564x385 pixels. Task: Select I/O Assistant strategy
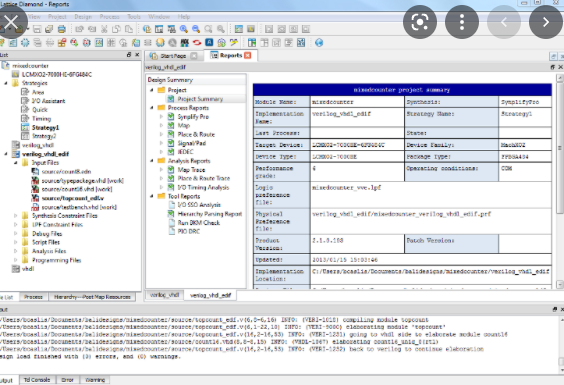point(49,101)
